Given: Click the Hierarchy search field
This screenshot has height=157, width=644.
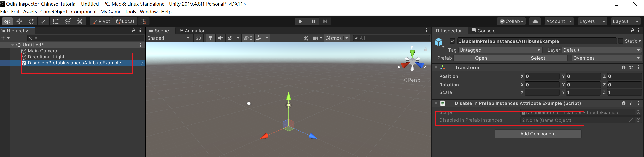Looking at the screenshot, I should tap(86, 38).
